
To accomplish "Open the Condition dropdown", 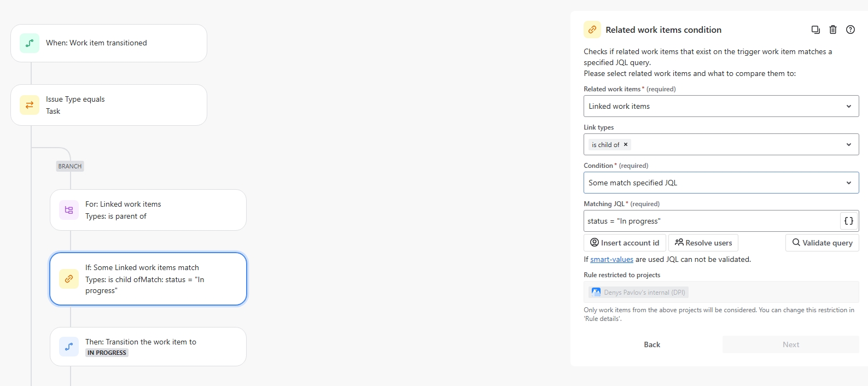I will tap(721, 183).
